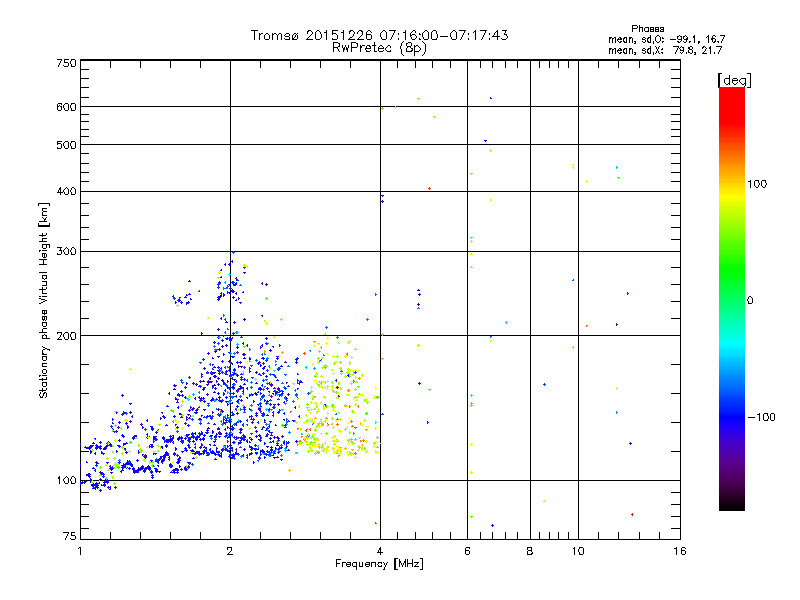Click the y-axis tick label '300'

[x=66, y=252]
